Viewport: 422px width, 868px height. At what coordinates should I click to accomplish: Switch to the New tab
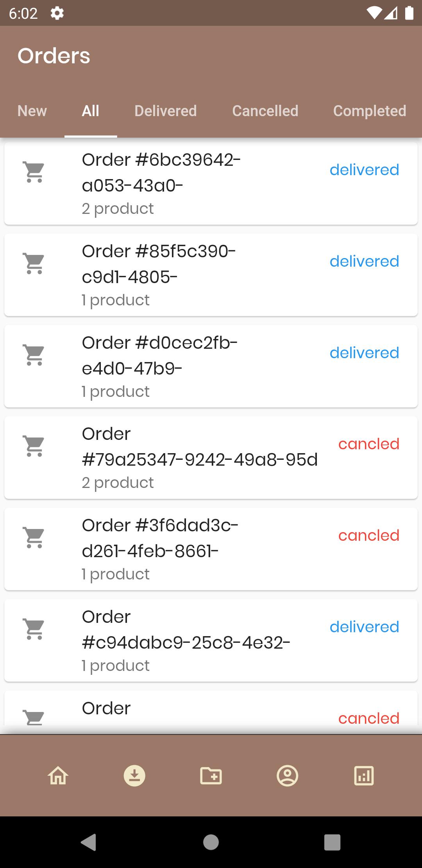(32, 111)
